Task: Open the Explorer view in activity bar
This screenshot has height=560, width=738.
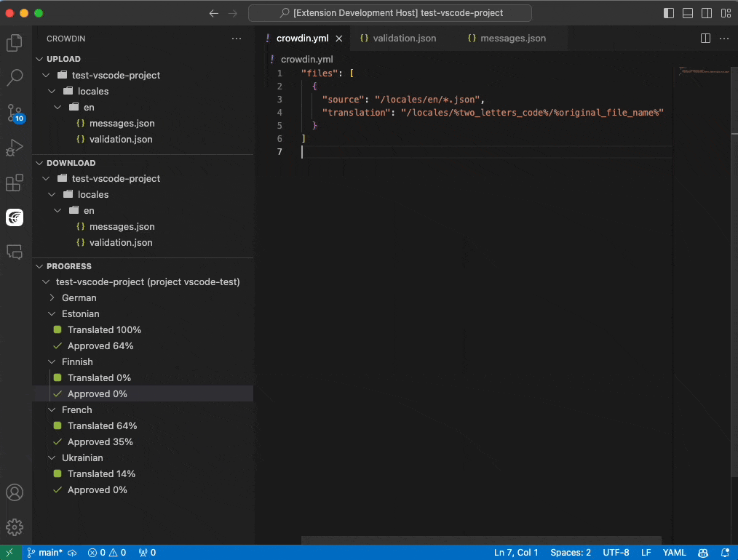Action: tap(15, 43)
